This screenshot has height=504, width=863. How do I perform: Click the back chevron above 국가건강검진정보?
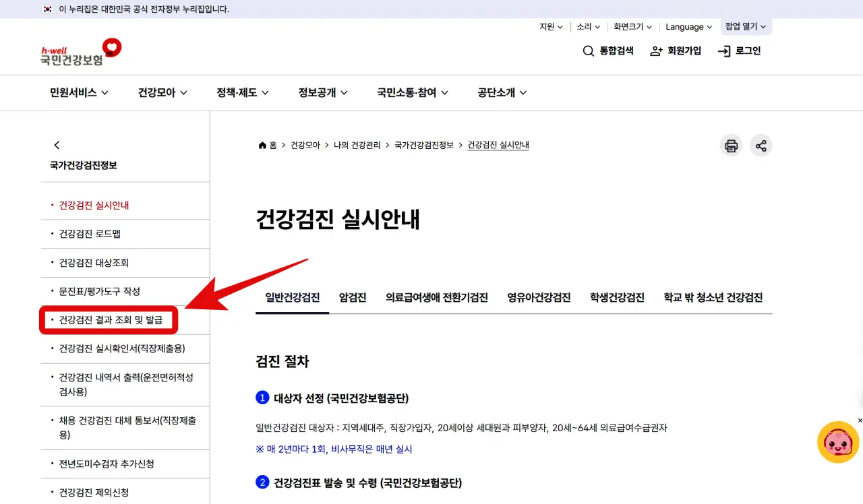pyautogui.click(x=57, y=144)
